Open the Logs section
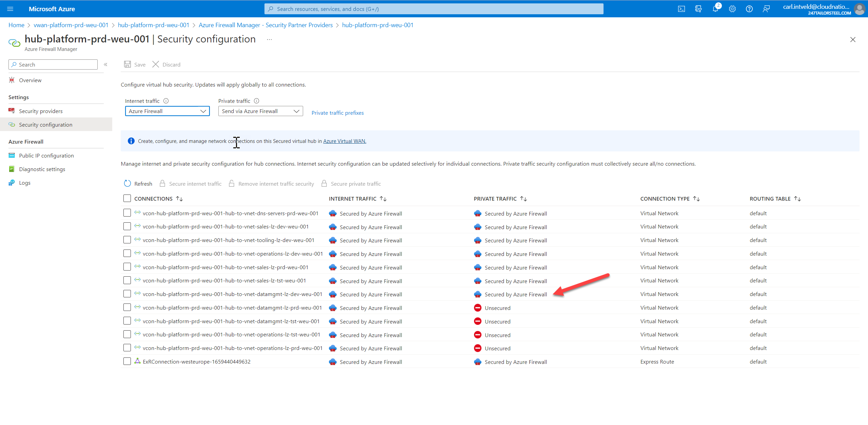This screenshot has height=425, width=868. pos(24,183)
